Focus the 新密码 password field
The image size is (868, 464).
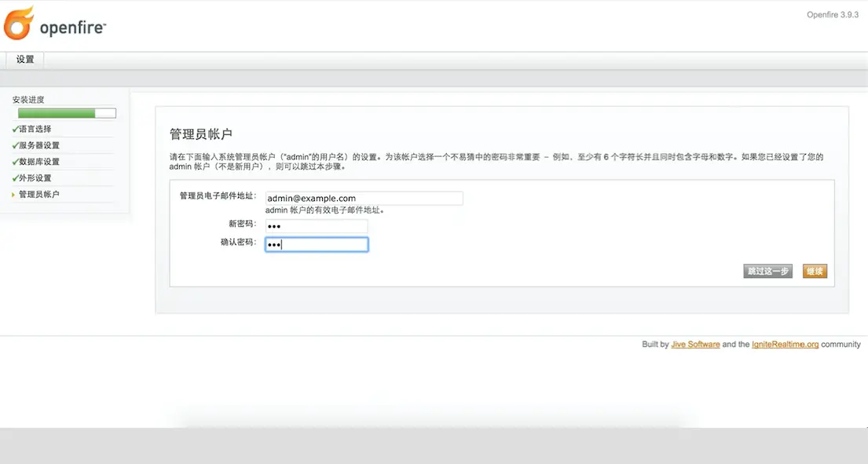[x=317, y=226]
